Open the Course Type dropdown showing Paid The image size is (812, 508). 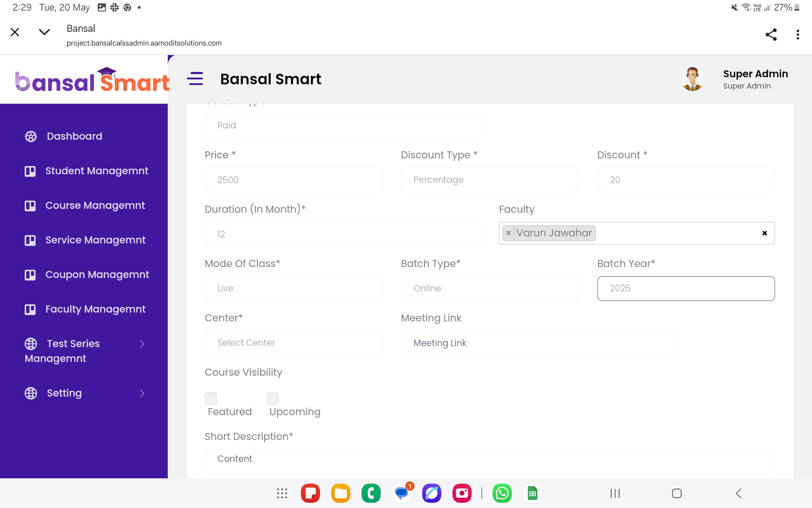(x=343, y=126)
